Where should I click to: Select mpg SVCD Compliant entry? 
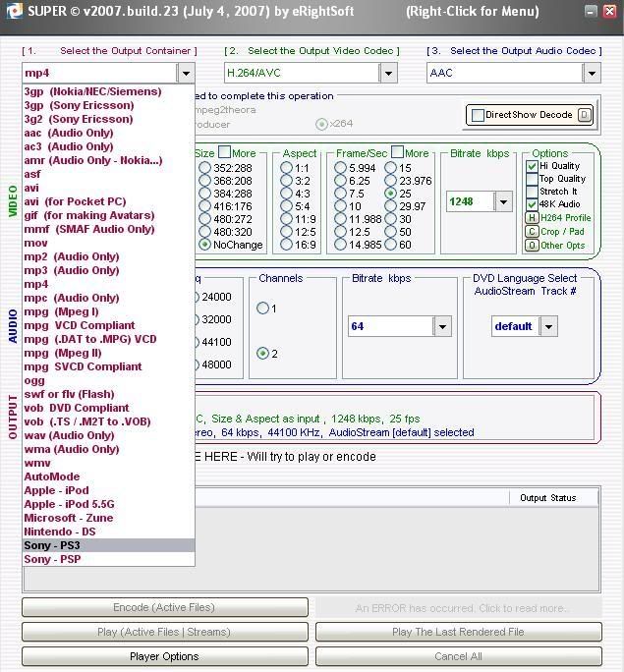pos(108,366)
